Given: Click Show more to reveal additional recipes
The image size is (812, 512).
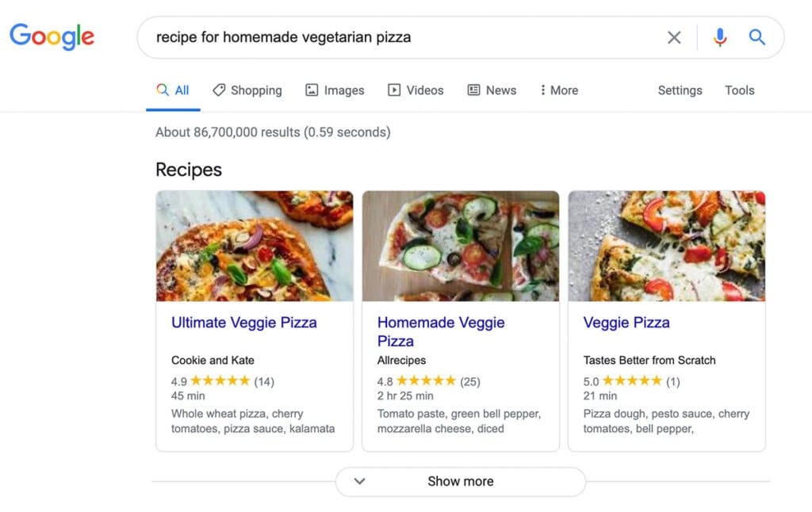Looking at the screenshot, I should [x=460, y=481].
